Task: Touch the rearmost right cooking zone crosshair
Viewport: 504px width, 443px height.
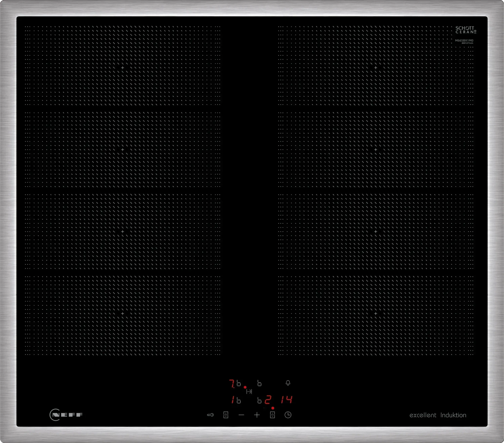Action: (x=376, y=68)
